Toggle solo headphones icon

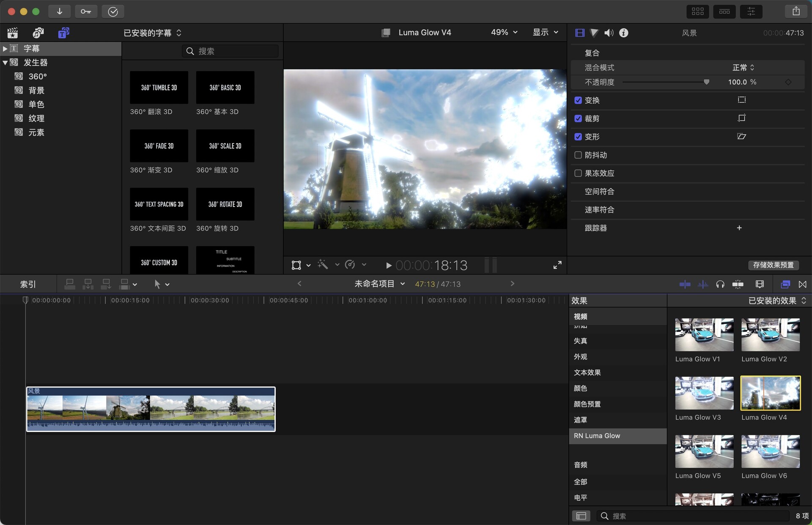click(x=720, y=284)
